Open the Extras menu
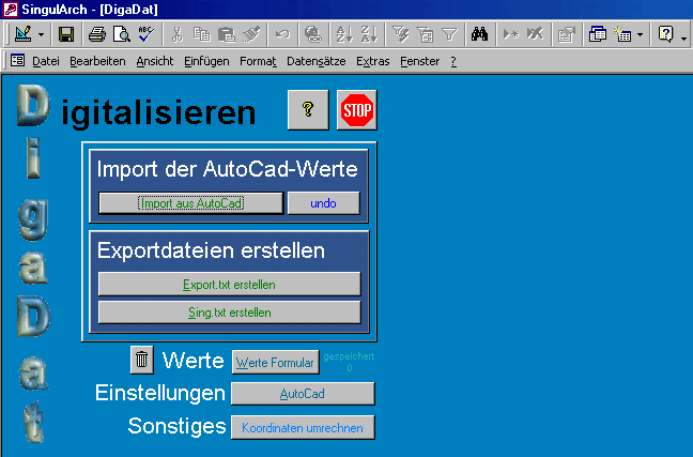Viewport: 693px width, 457px height. point(373,61)
